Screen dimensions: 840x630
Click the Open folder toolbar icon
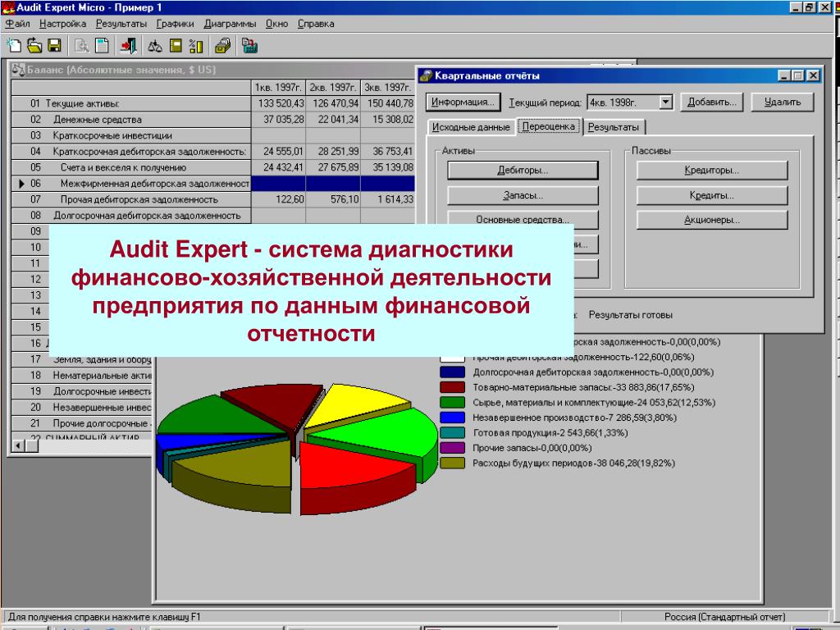[34, 46]
